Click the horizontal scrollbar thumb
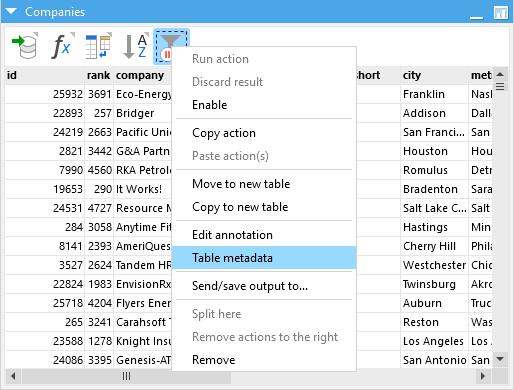The height and width of the screenshot is (390, 514). (126, 376)
